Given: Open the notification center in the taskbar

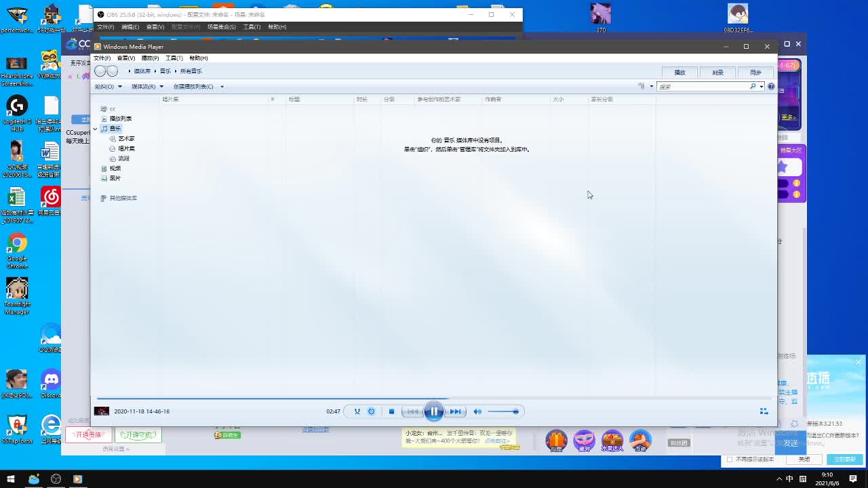Looking at the screenshot, I should (x=853, y=479).
